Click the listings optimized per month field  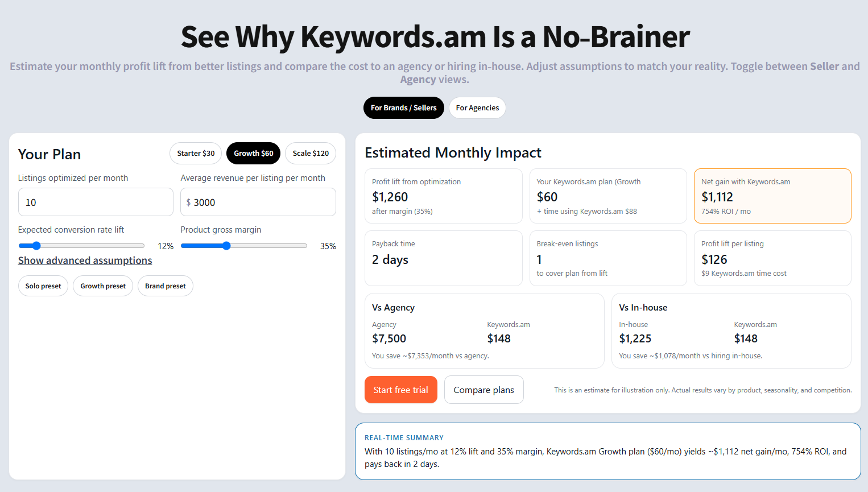[x=96, y=202]
